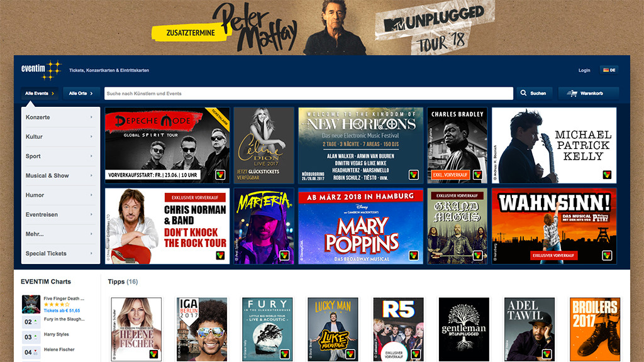Click the Login link
The height and width of the screenshot is (362, 644).
(x=584, y=70)
